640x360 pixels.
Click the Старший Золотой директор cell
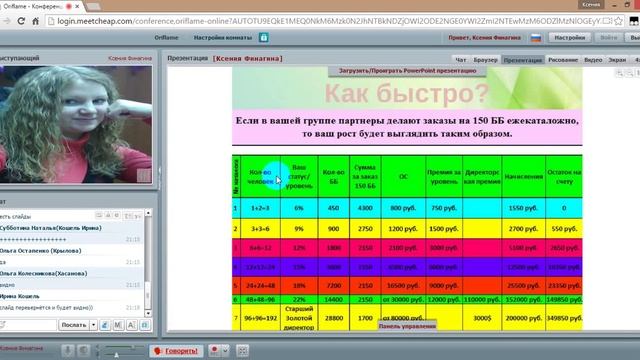(299, 318)
